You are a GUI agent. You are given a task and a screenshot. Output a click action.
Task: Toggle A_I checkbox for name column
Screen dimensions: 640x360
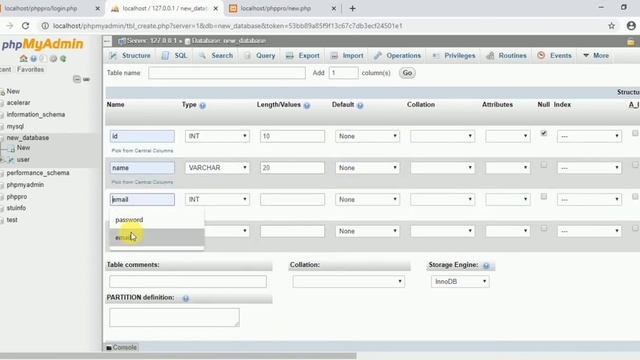[635, 165]
